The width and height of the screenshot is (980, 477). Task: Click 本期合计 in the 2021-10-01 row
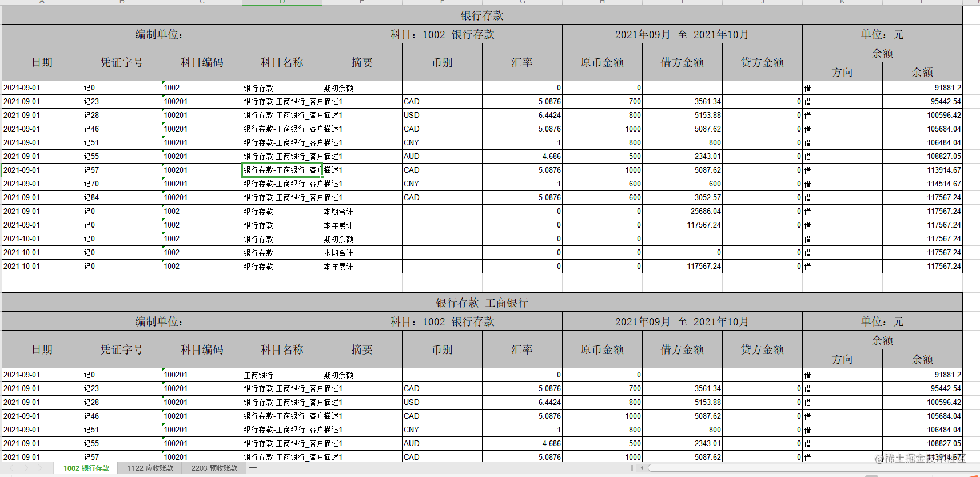tap(362, 253)
